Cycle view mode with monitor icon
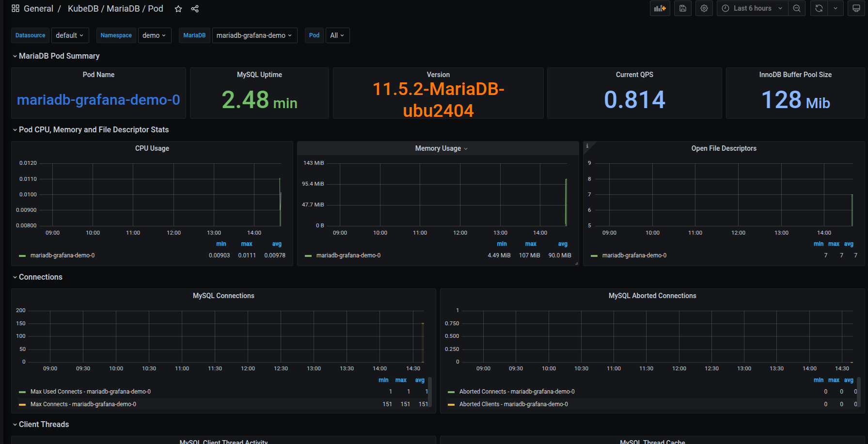Image resolution: width=868 pixels, height=444 pixels. tap(856, 8)
